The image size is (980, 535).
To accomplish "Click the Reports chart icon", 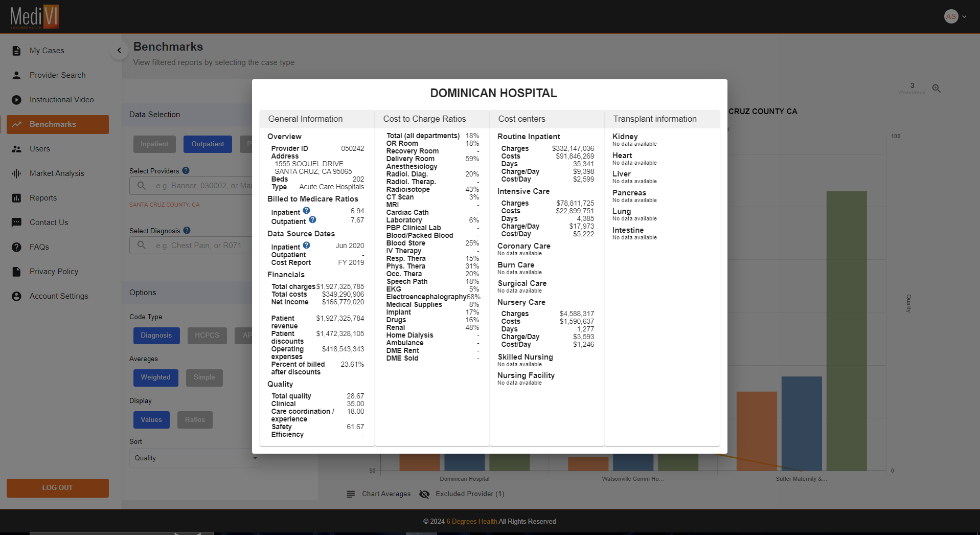I will click(16, 198).
